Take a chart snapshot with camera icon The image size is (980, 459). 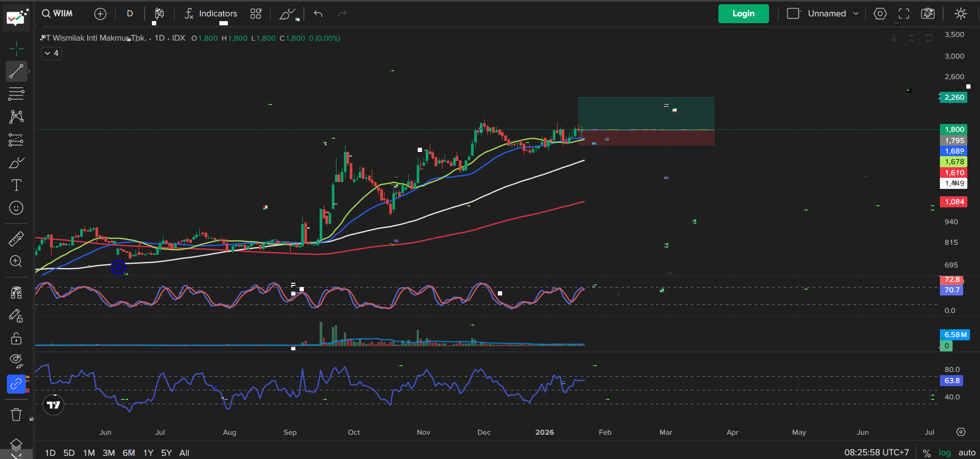[x=928, y=14]
